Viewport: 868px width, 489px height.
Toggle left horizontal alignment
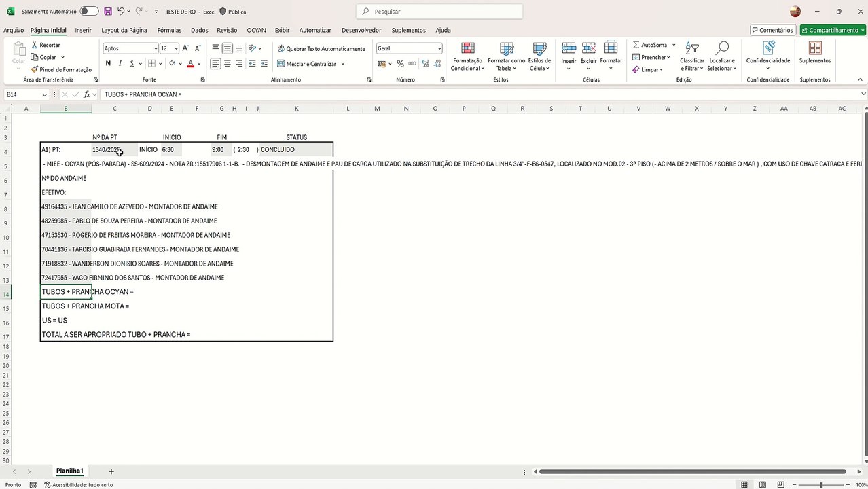215,63
